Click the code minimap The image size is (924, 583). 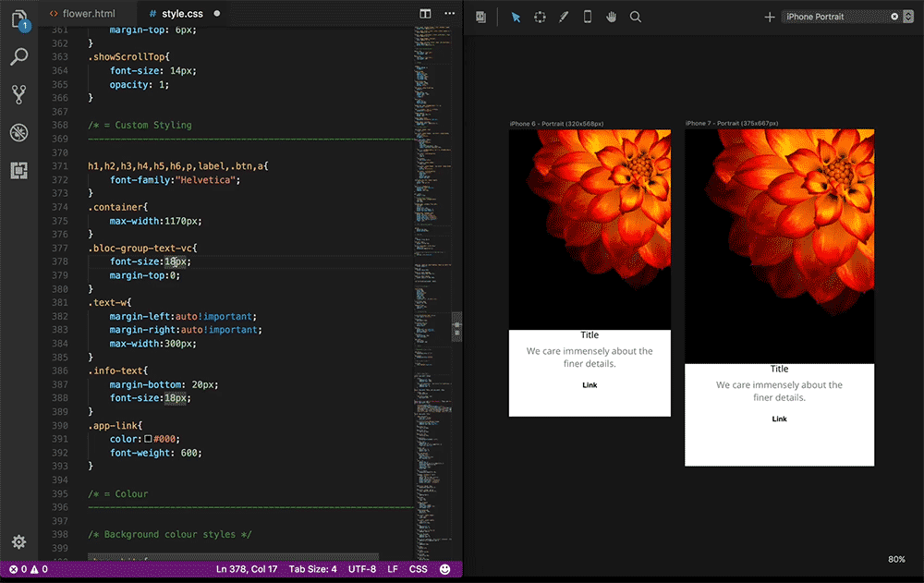[433, 292]
